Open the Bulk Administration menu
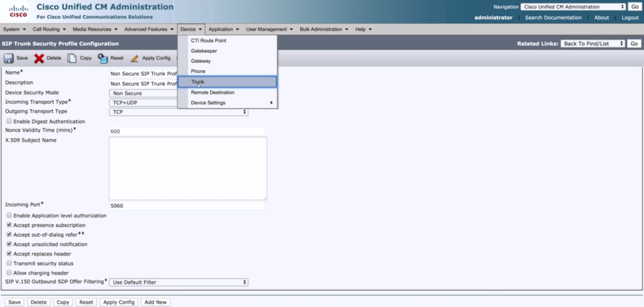Viewport: 644px width, 307px height. [324, 29]
